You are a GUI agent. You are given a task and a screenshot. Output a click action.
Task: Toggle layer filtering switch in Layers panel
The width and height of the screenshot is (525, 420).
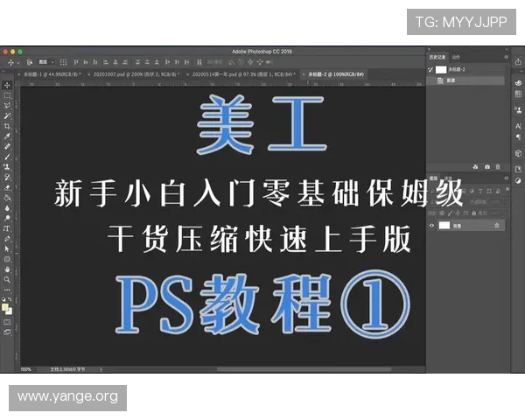point(507,190)
